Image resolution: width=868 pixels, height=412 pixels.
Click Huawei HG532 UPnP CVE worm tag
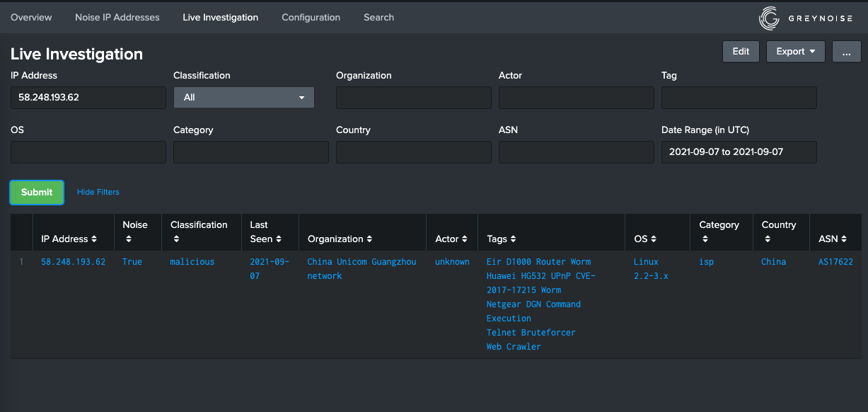(x=541, y=283)
